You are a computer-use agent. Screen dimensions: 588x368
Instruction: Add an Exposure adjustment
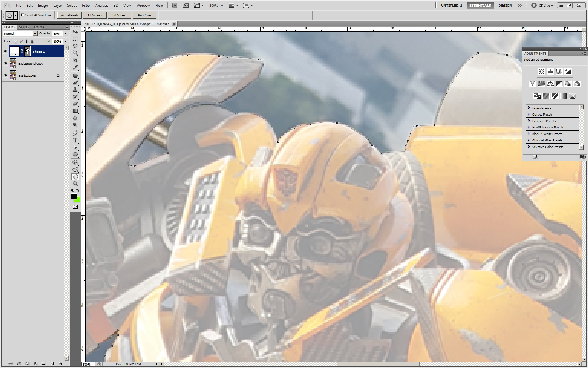568,71
